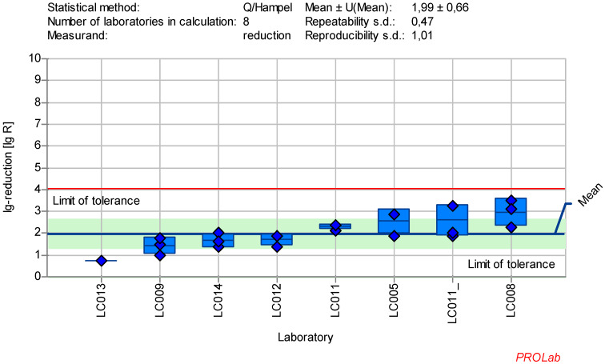
Task: Click the 'Statistical method:' label
Action: pyautogui.click(x=94, y=7)
